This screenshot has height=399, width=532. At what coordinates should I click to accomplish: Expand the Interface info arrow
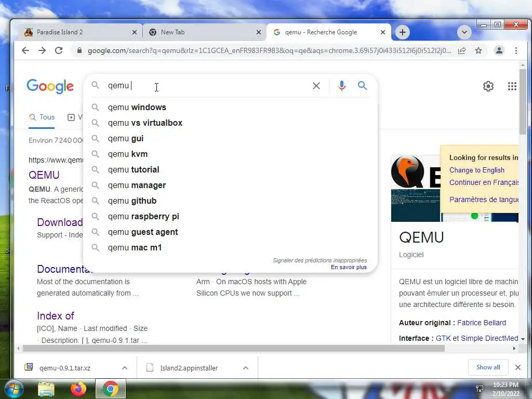tap(523, 339)
